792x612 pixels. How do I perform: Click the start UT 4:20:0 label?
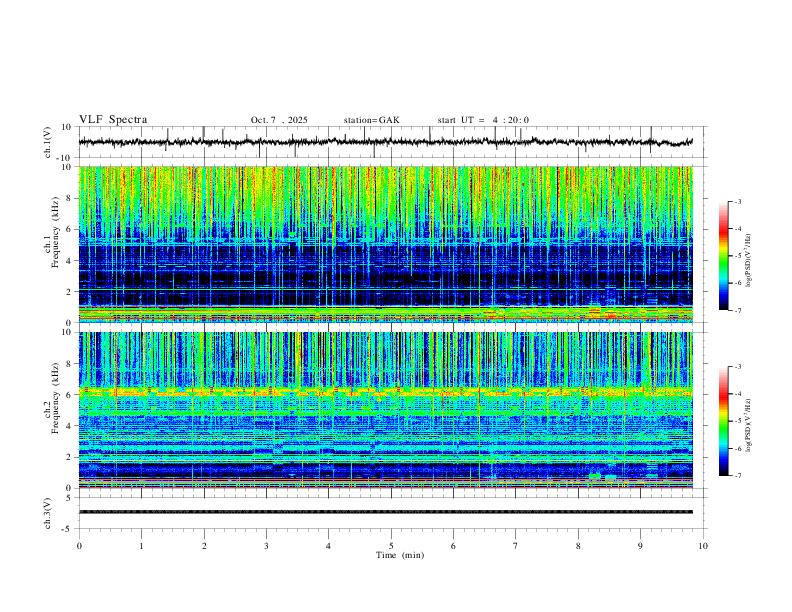point(483,120)
